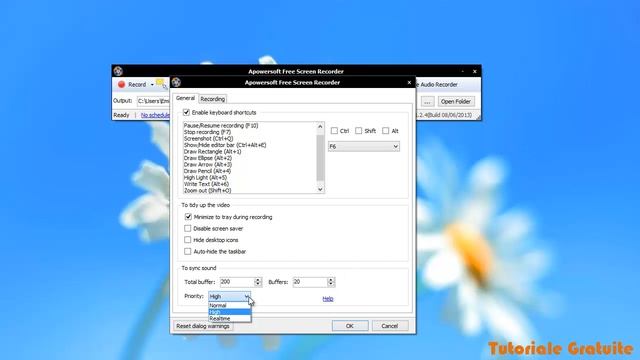This screenshot has height=360, width=640.
Task: Click the app logo in settings dialog title bar
Action: coord(176,82)
